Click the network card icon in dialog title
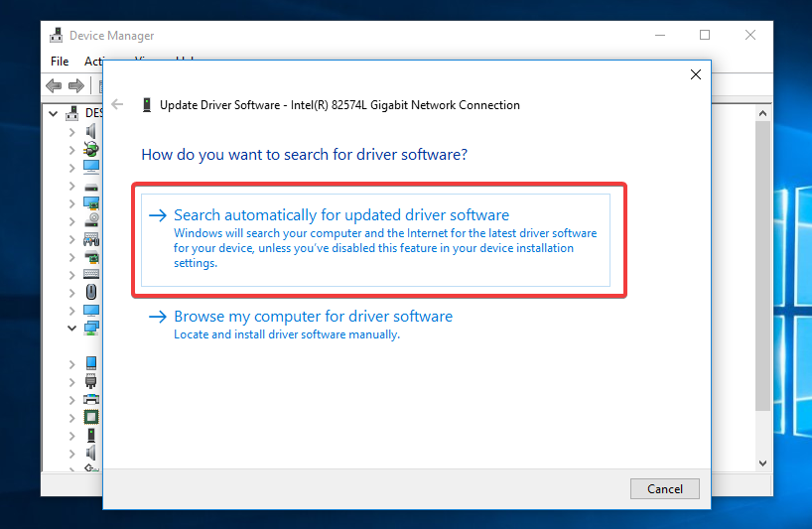Screen dimensions: 812x529 tap(147, 105)
